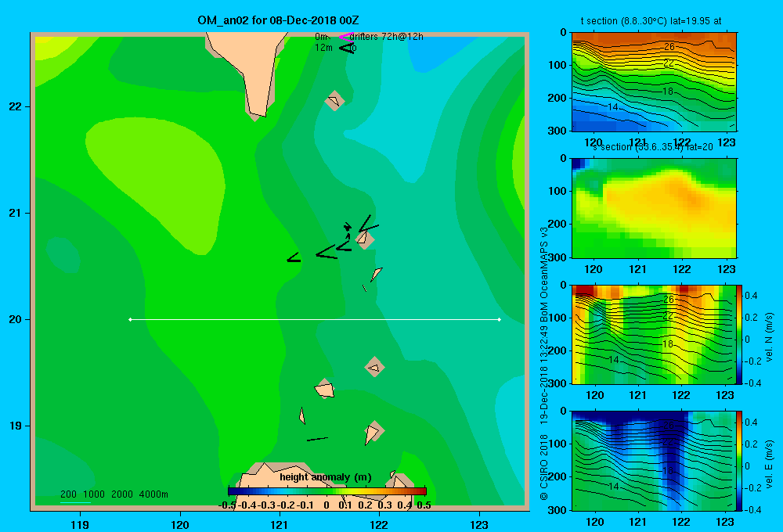The width and height of the screenshot is (783, 532).
Task: Open the vel. E velocity section plot
Action: pyautogui.click(x=654, y=461)
